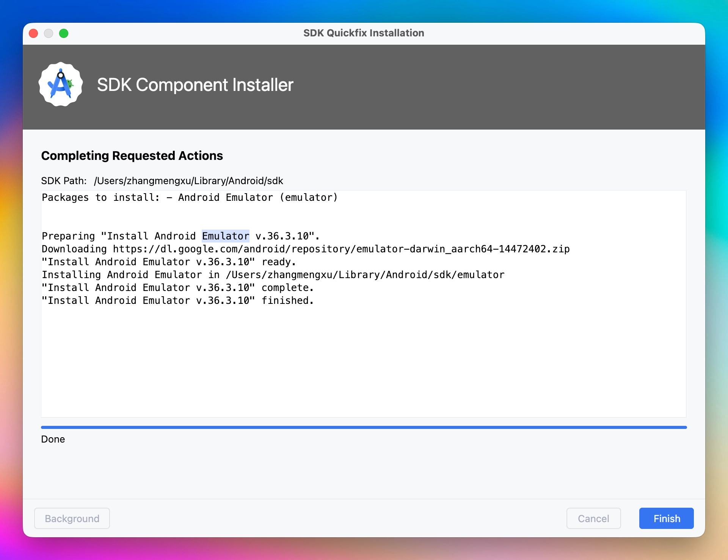Click the highlighted word Emulator in log
The image size is (728, 560).
point(226,236)
